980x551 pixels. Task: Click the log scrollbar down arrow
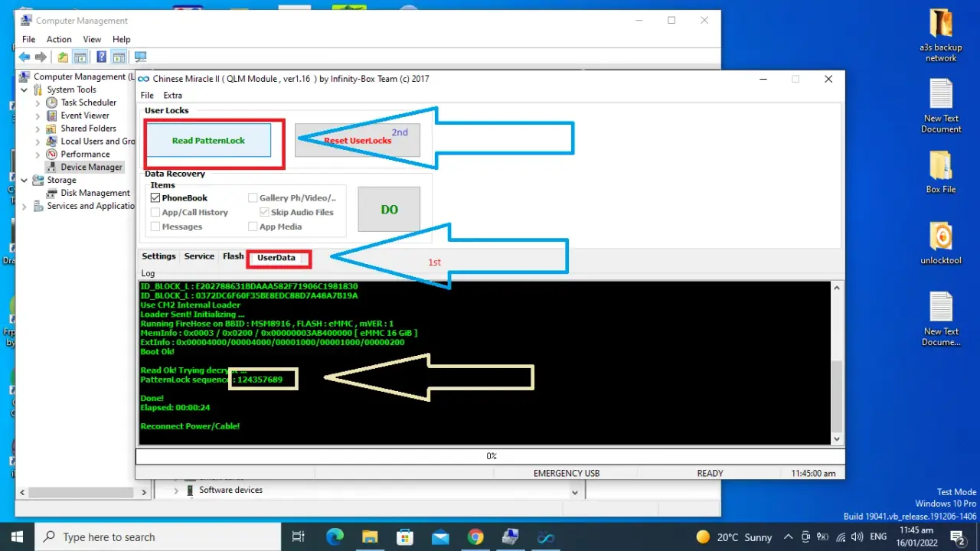(837, 439)
